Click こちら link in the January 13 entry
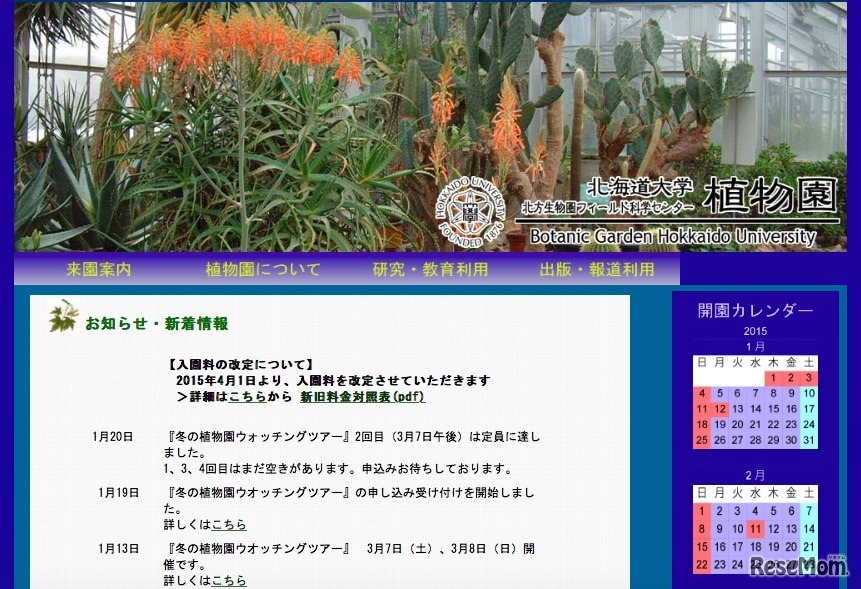The height and width of the screenshot is (589, 861). tap(229, 579)
